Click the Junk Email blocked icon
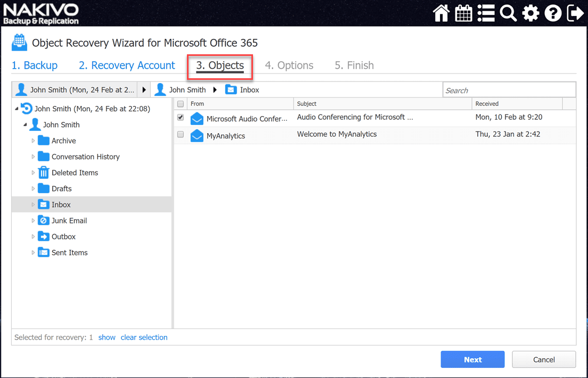The width and height of the screenshot is (588, 378). [x=44, y=220]
